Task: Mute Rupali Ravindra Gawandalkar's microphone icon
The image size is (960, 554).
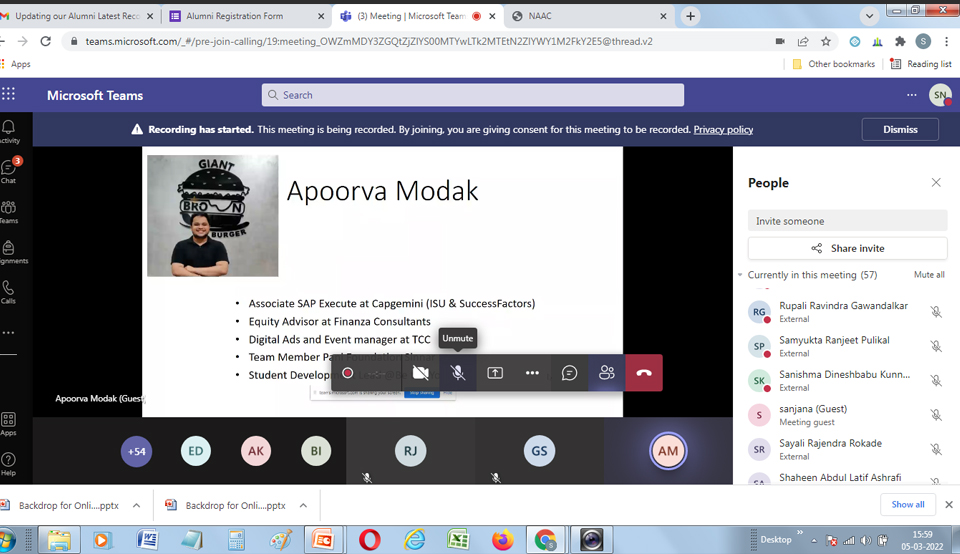Action: [x=936, y=312]
